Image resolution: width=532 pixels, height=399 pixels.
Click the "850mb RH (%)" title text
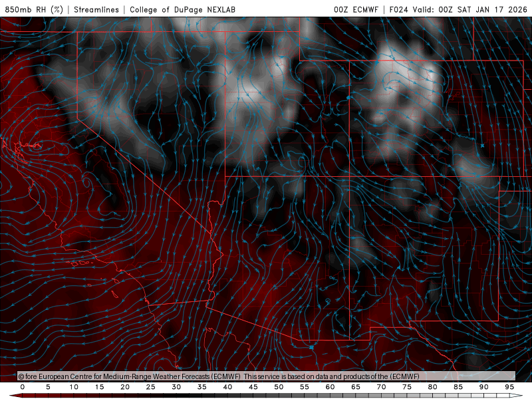34,9
